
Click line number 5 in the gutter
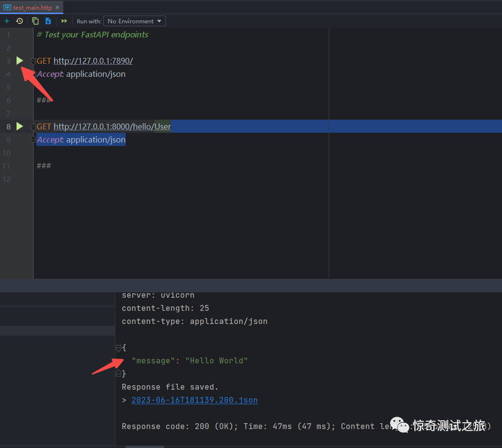click(8, 87)
